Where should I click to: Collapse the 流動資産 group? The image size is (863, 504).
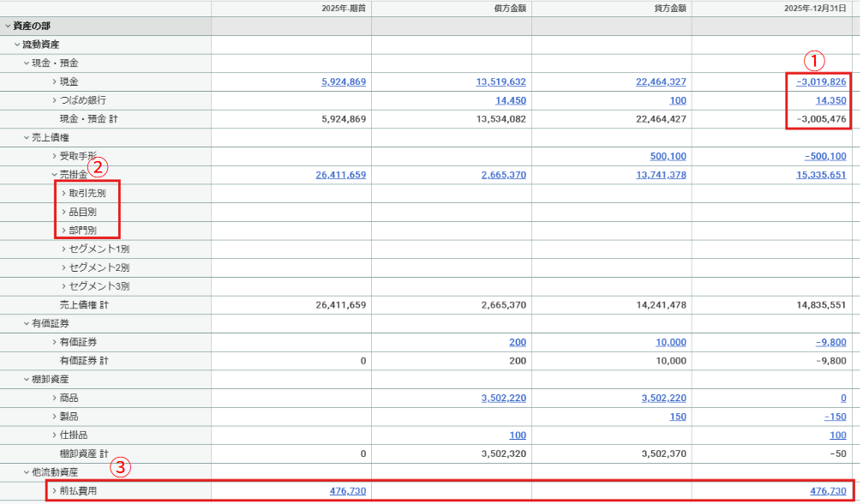point(17,45)
